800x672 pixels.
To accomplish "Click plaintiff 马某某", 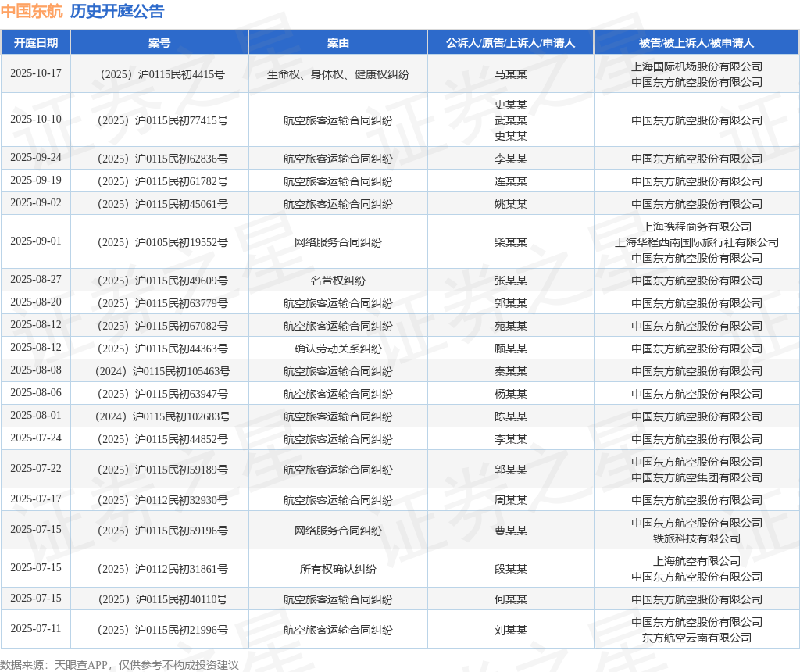I will pos(511,74).
